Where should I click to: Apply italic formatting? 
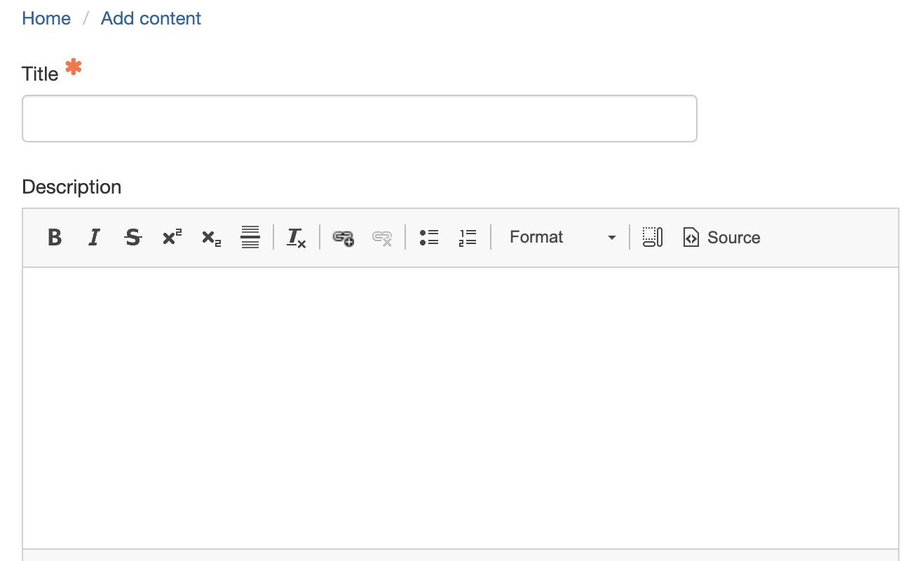tap(93, 237)
